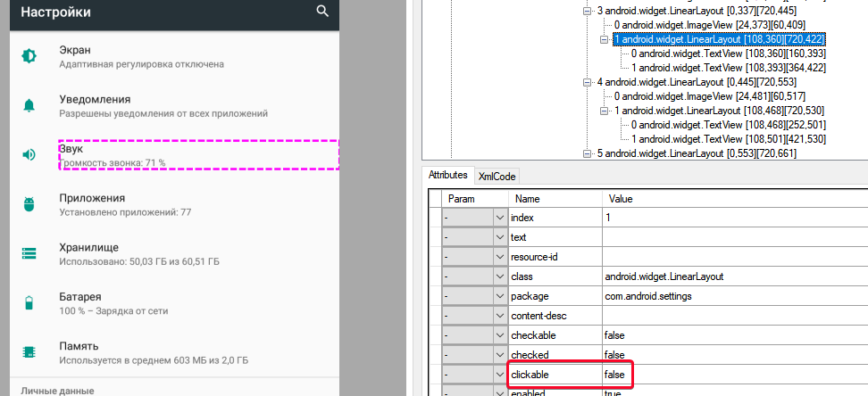Click the Name column header

[555, 199]
